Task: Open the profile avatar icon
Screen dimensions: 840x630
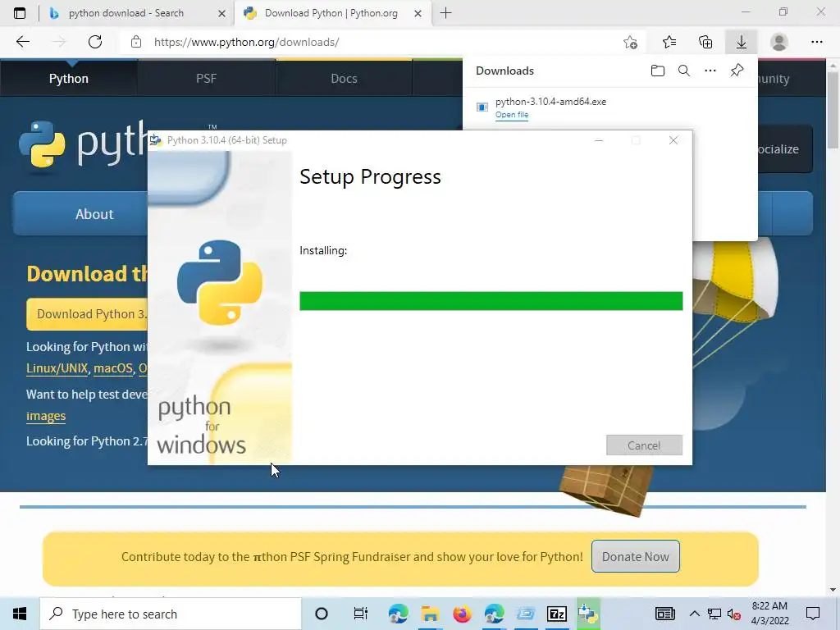Action: tap(779, 42)
